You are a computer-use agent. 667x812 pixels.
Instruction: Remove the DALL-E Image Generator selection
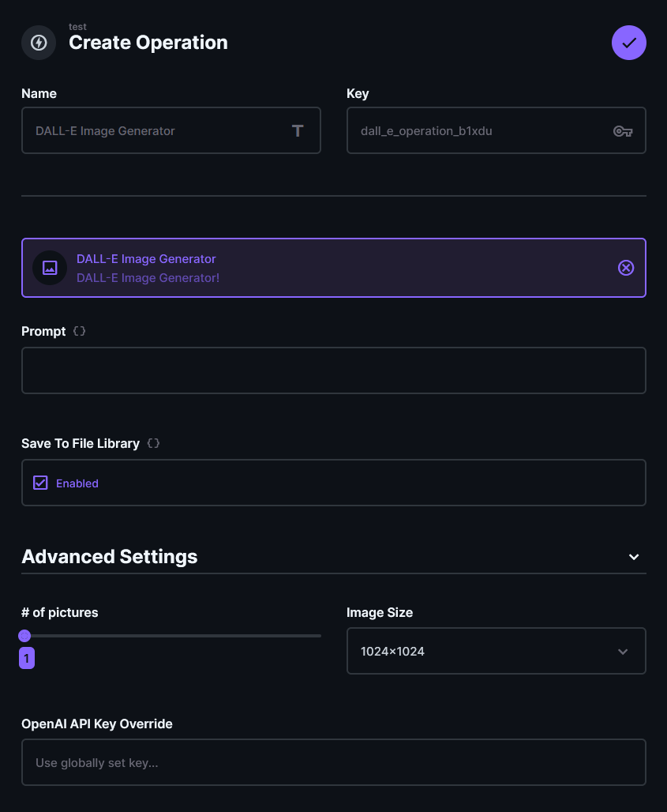pyautogui.click(x=626, y=268)
